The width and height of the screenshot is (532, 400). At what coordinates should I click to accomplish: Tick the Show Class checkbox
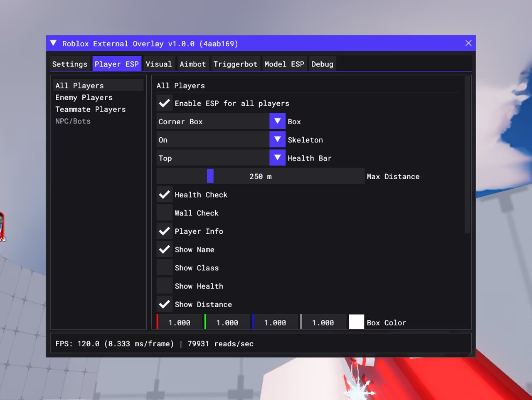[165, 268]
